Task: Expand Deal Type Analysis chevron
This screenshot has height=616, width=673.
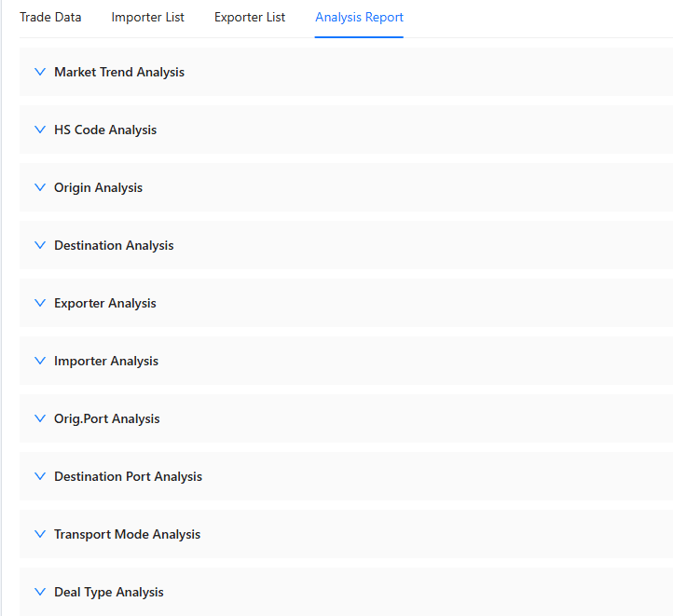Action: pyautogui.click(x=40, y=592)
